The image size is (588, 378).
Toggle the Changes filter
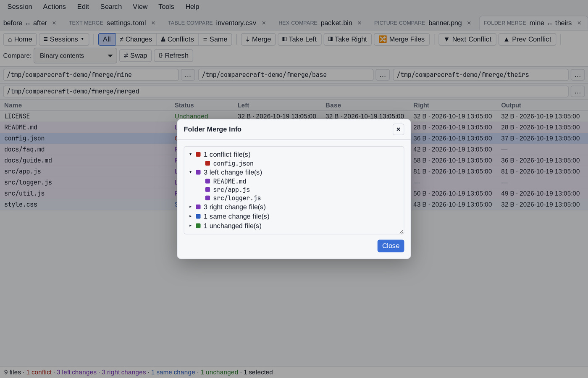136,39
